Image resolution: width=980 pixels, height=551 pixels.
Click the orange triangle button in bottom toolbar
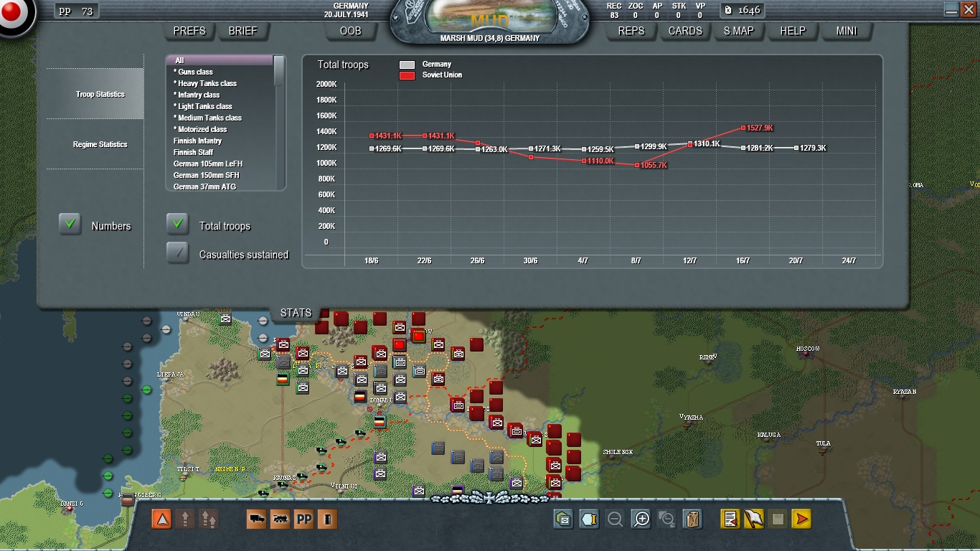[x=161, y=519]
